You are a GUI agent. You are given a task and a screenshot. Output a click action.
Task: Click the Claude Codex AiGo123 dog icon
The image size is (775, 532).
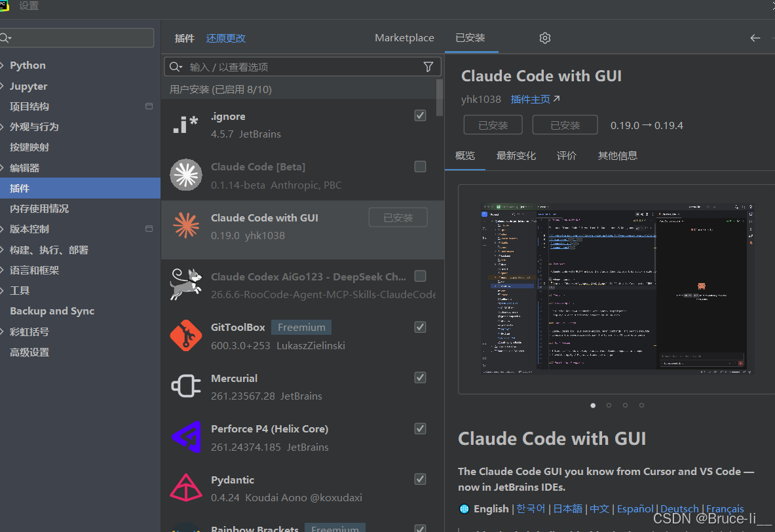tap(186, 284)
